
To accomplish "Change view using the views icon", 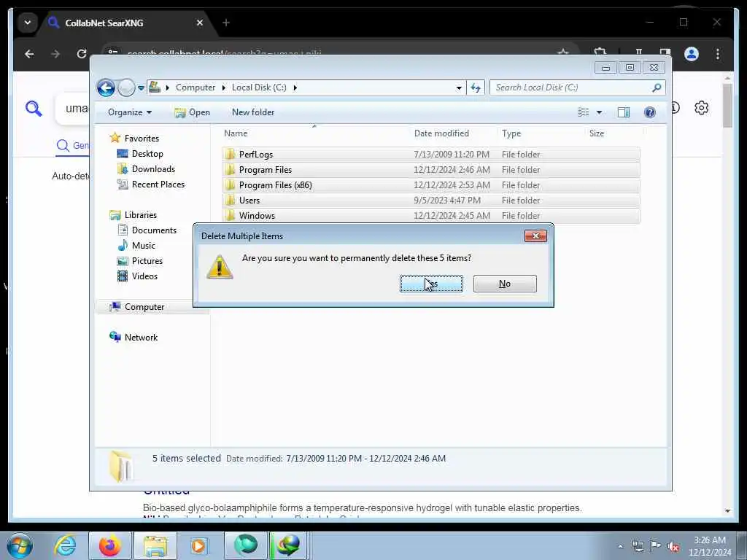I will pyautogui.click(x=584, y=112).
